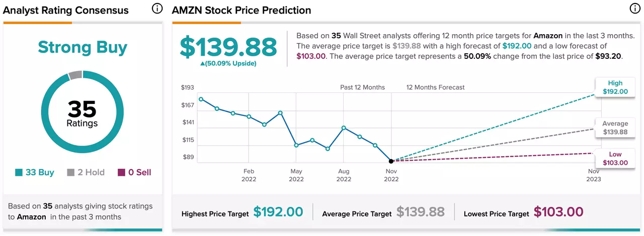Click the gray Hold segment of donut
Image resolution: width=644 pixels, height=236 pixels.
pos(75,75)
